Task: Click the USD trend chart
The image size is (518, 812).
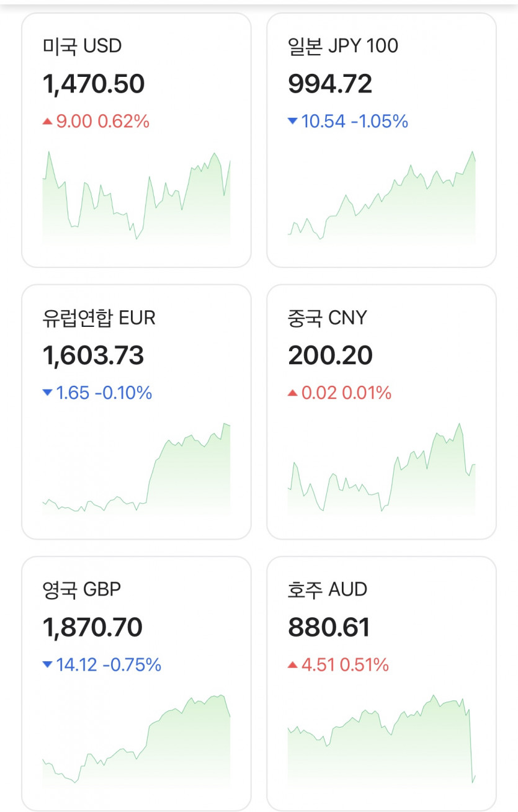Action: (x=136, y=197)
